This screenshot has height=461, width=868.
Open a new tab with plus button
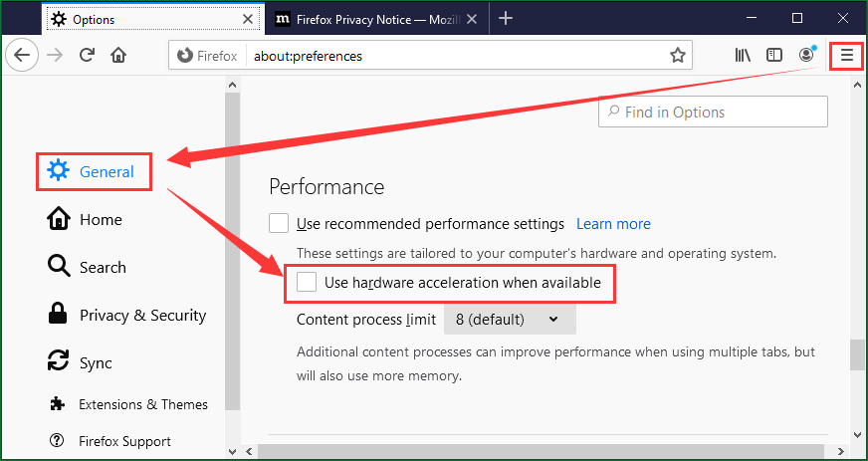pos(506,18)
